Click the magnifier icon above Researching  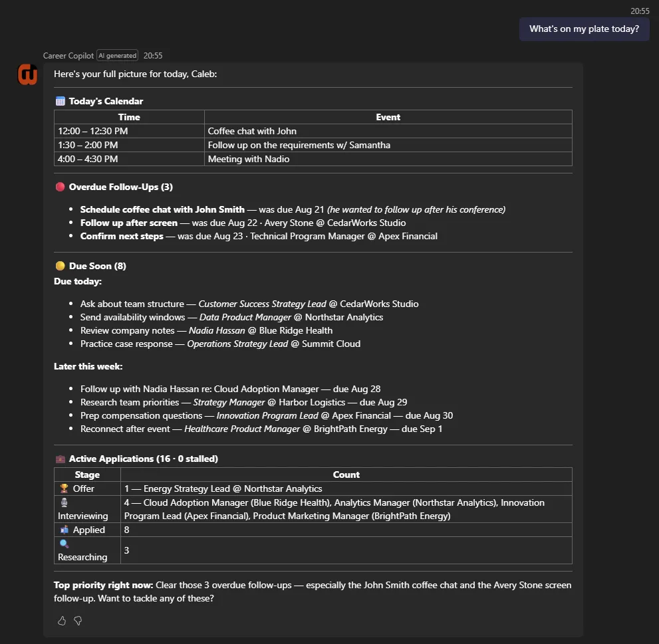point(64,544)
